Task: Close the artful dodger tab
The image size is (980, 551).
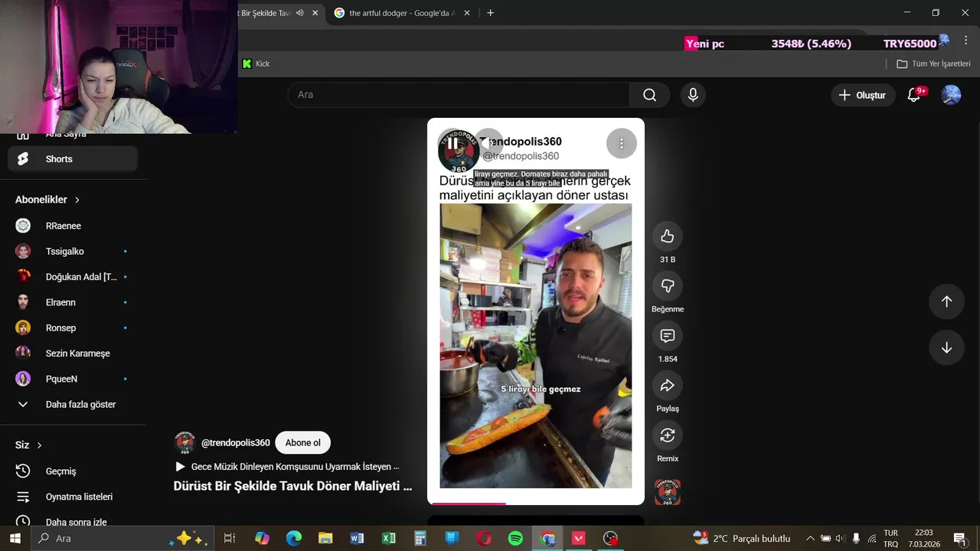Action: (467, 13)
